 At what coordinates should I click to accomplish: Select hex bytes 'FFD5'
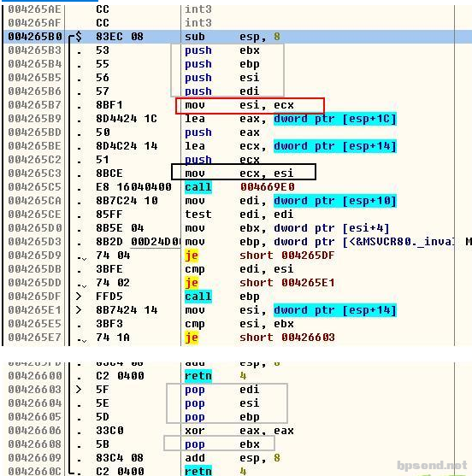click(109, 297)
